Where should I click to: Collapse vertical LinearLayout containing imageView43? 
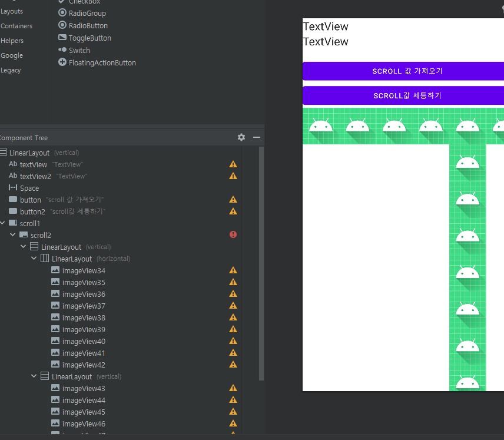point(34,376)
